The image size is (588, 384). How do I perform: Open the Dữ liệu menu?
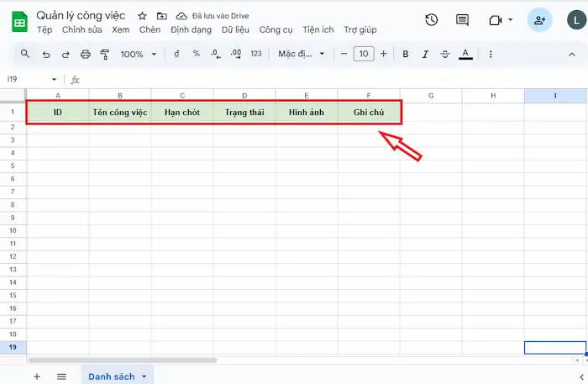pos(235,29)
